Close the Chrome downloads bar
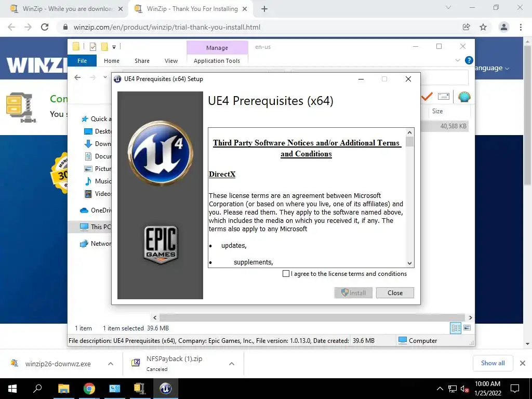The image size is (532, 399). [523, 363]
